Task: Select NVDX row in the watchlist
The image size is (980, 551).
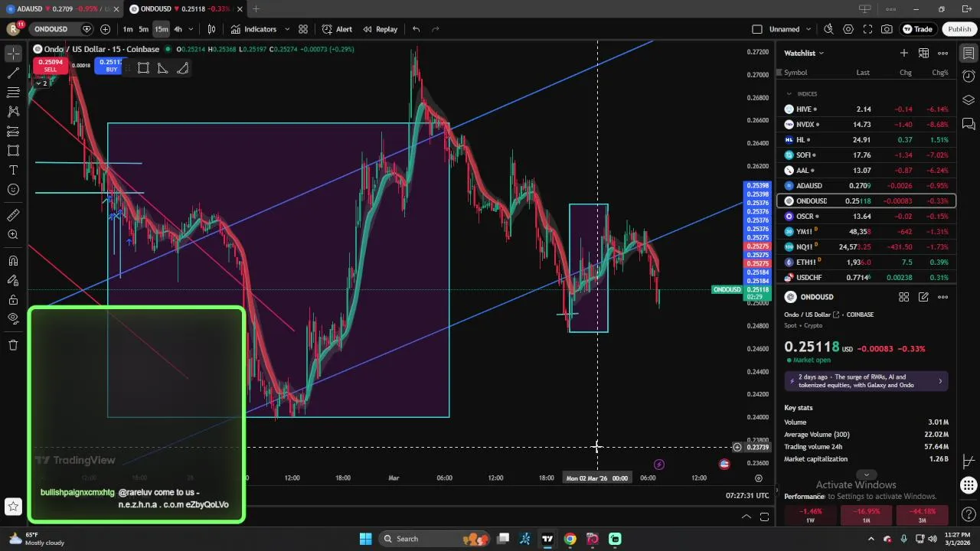Action: tap(866, 124)
